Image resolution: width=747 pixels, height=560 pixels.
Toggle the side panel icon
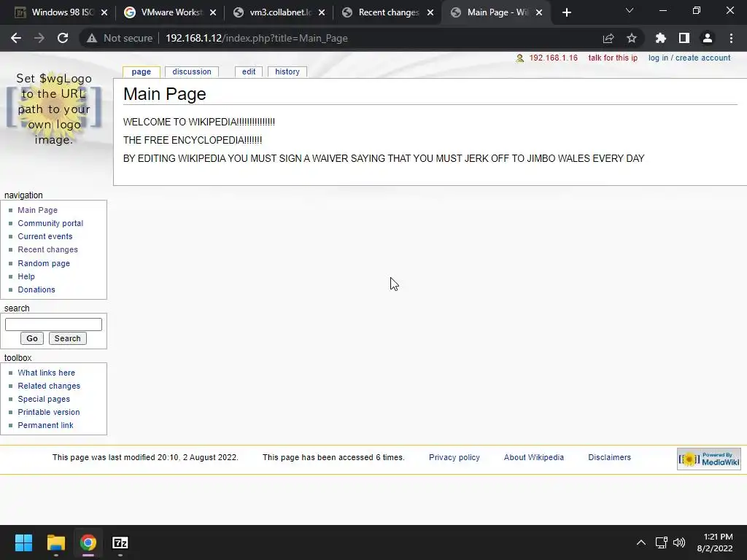[684, 38]
